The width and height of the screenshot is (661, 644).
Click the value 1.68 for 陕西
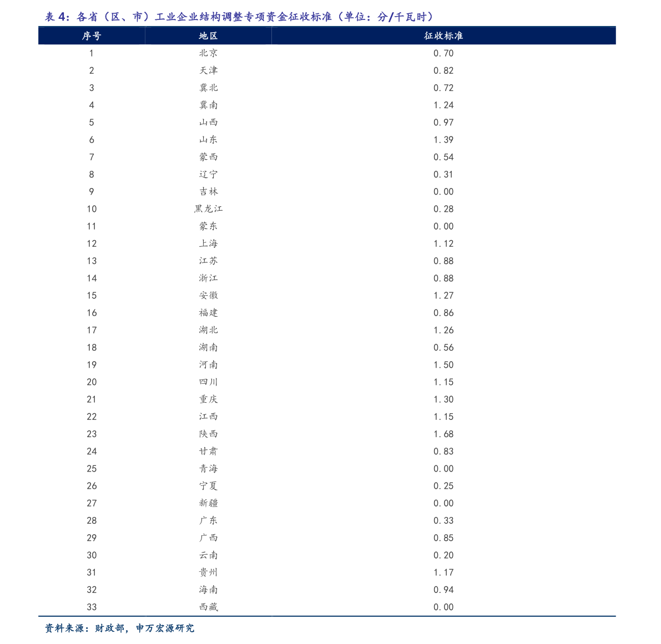[x=443, y=434]
